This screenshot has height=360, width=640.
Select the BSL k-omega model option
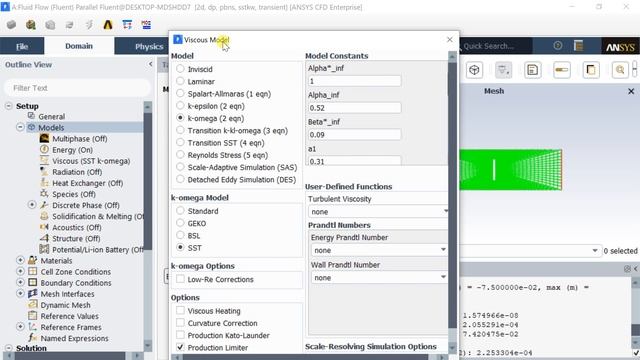pyautogui.click(x=180, y=235)
